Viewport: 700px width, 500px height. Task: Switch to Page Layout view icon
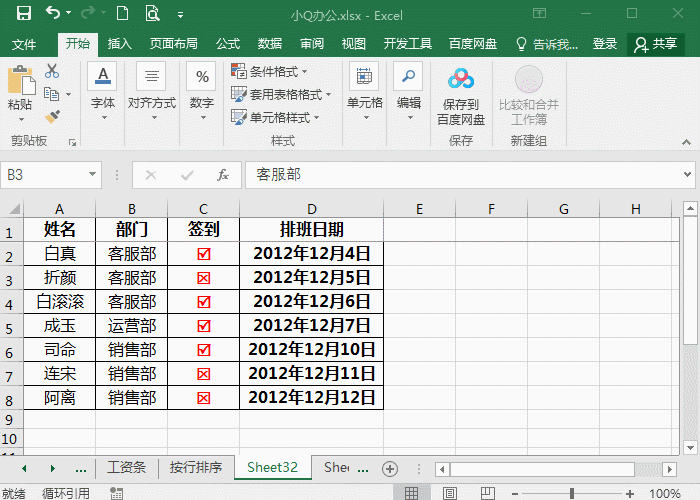450,493
